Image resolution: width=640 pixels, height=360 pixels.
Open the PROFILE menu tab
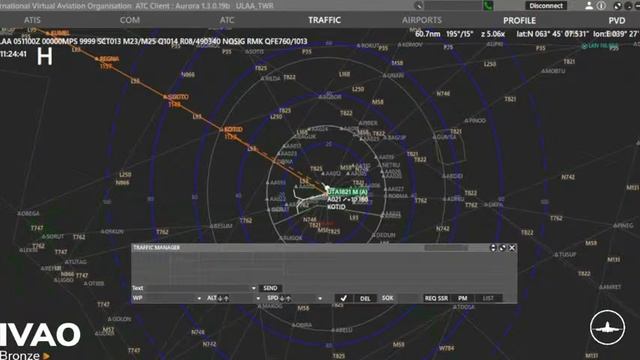click(519, 20)
